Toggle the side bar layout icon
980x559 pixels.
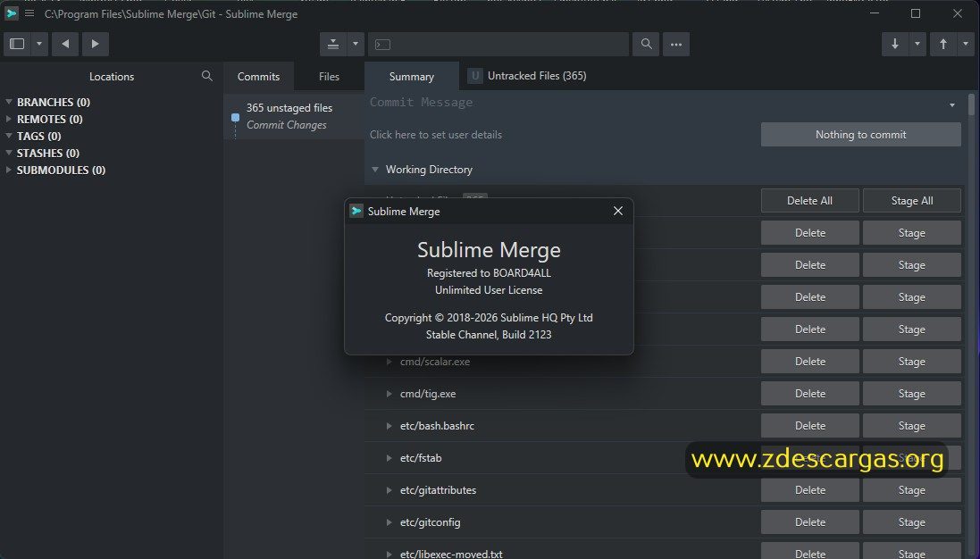pos(17,44)
